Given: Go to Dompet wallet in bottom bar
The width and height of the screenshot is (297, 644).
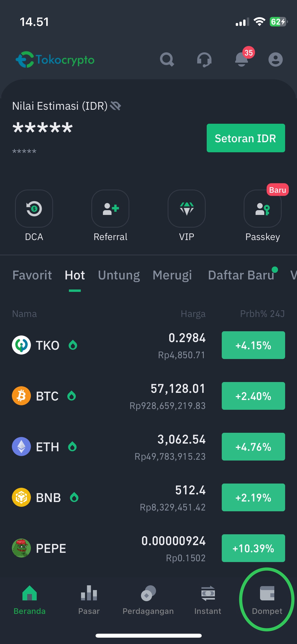Looking at the screenshot, I should (267, 600).
